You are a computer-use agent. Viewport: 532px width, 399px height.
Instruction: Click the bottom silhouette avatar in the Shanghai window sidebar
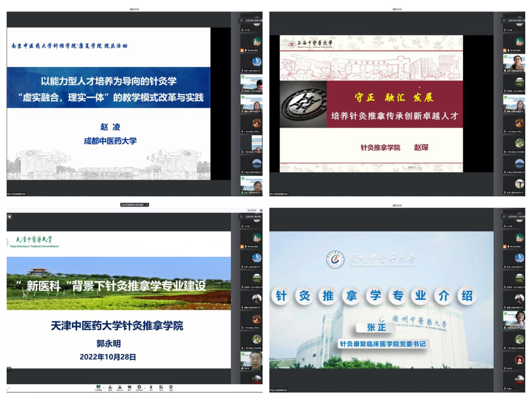[x=519, y=184]
